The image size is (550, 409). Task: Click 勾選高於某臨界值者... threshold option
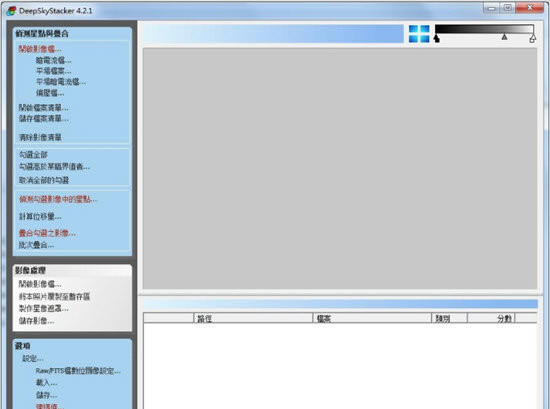[54, 167]
